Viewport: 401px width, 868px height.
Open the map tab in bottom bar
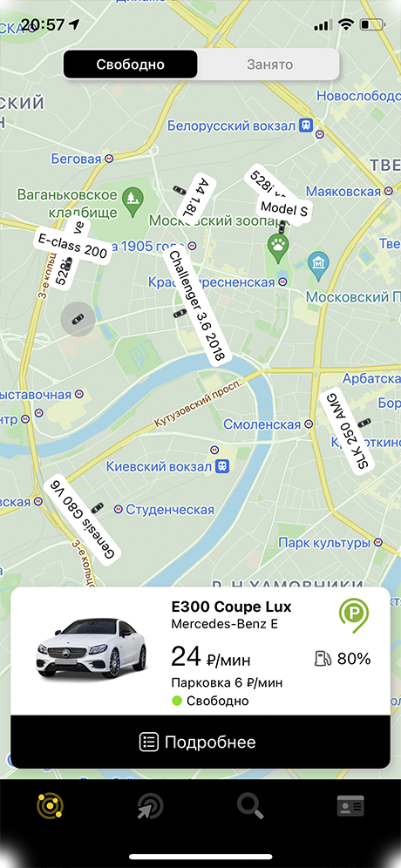coord(50,806)
